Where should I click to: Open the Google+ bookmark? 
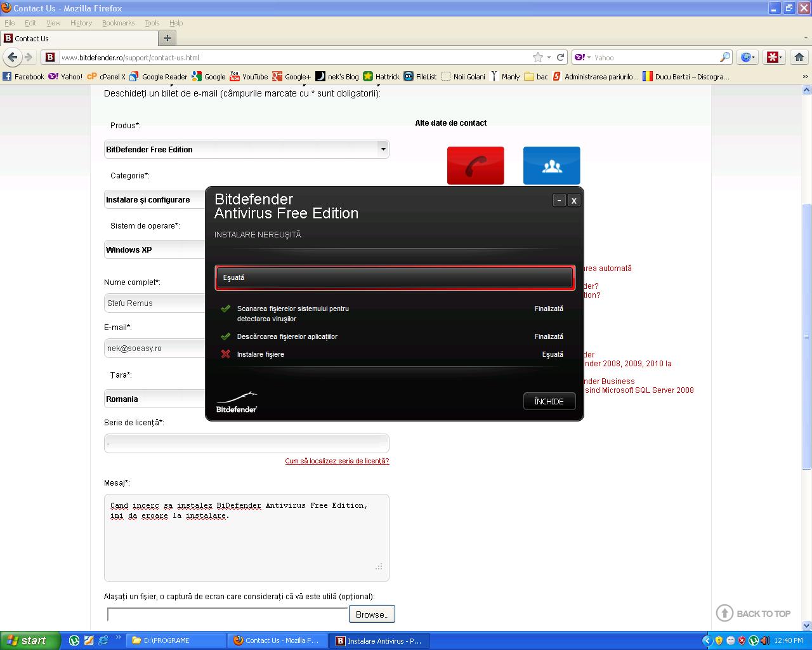point(292,76)
